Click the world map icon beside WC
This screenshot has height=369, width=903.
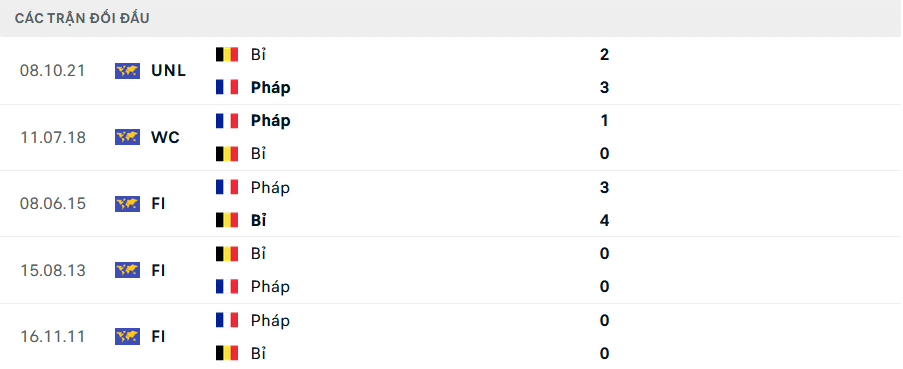[x=127, y=137]
